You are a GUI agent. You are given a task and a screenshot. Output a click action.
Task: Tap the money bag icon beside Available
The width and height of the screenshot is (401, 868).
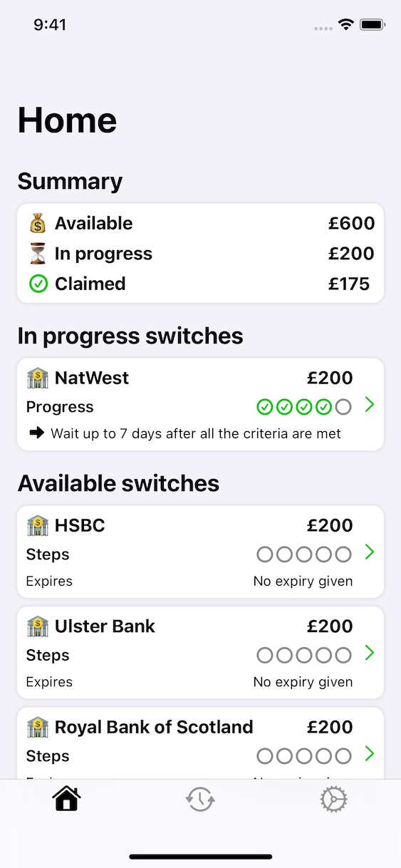click(38, 223)
